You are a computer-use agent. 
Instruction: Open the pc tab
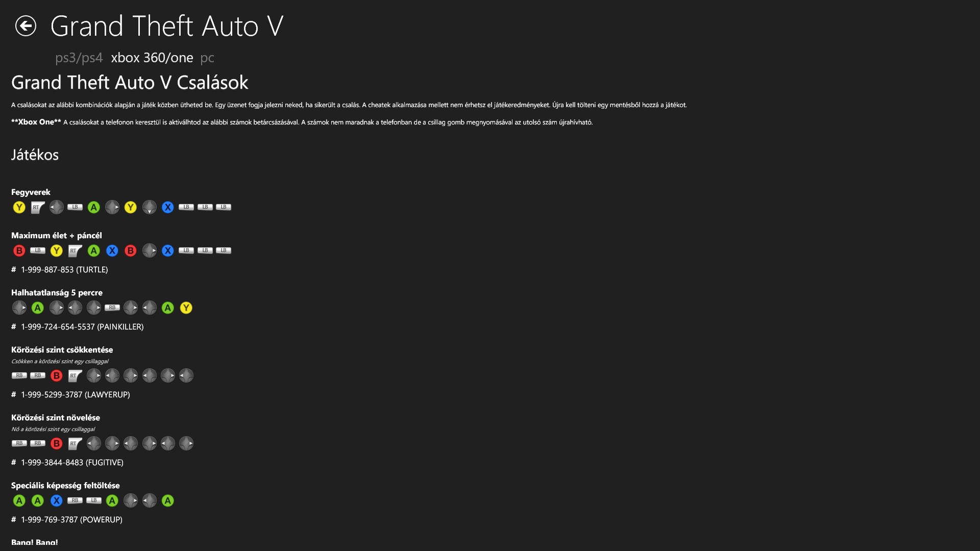pyautogui.click(x=207, y=58)
